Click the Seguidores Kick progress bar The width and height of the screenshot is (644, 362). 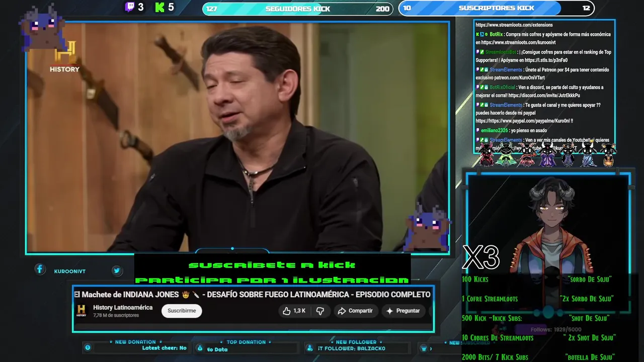pyautogui.click(x=298, y=9)
